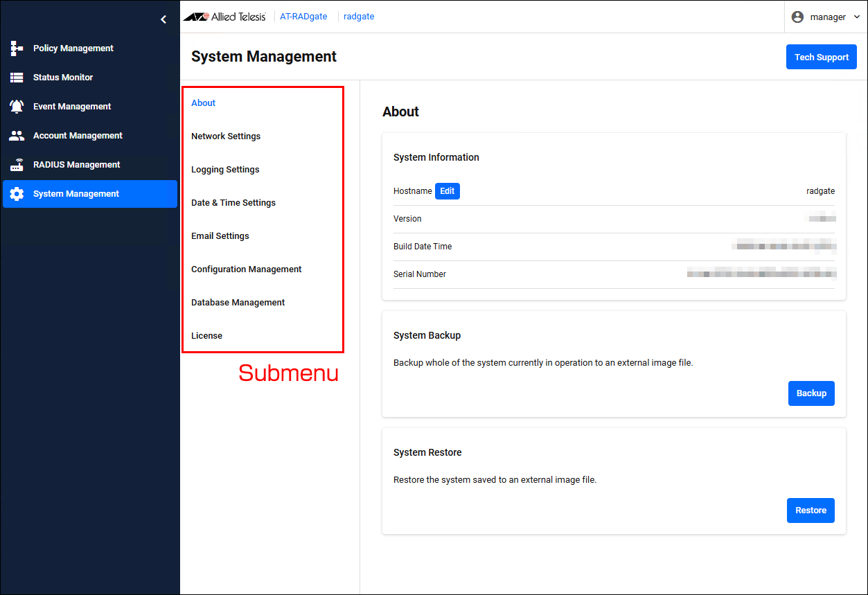Screen dimensions: 868x595
Task: Click the Account Management people icon
Action: pyautogui.click(x=17, y=136)
